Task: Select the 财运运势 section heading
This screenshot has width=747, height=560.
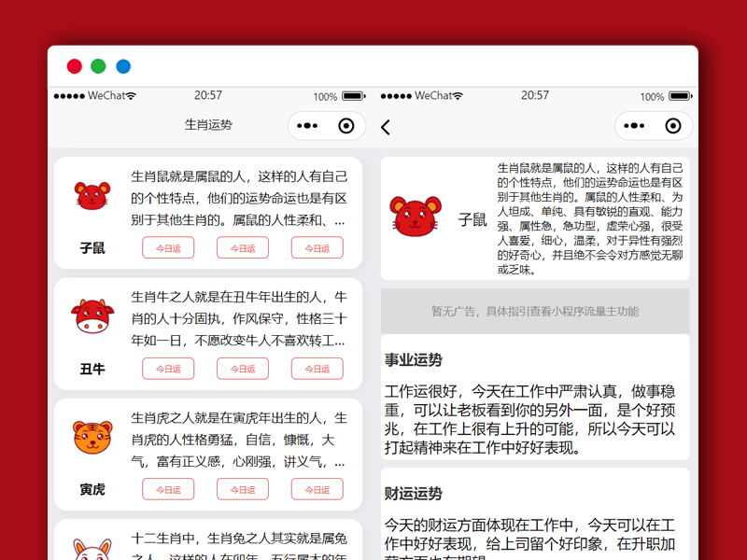Action: [x=413, y=493]
